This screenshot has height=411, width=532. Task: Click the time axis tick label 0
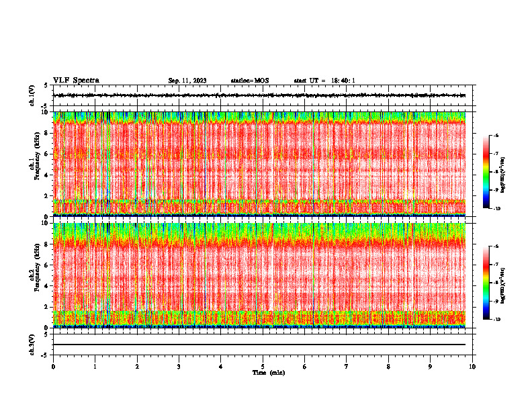click(53, 367)
